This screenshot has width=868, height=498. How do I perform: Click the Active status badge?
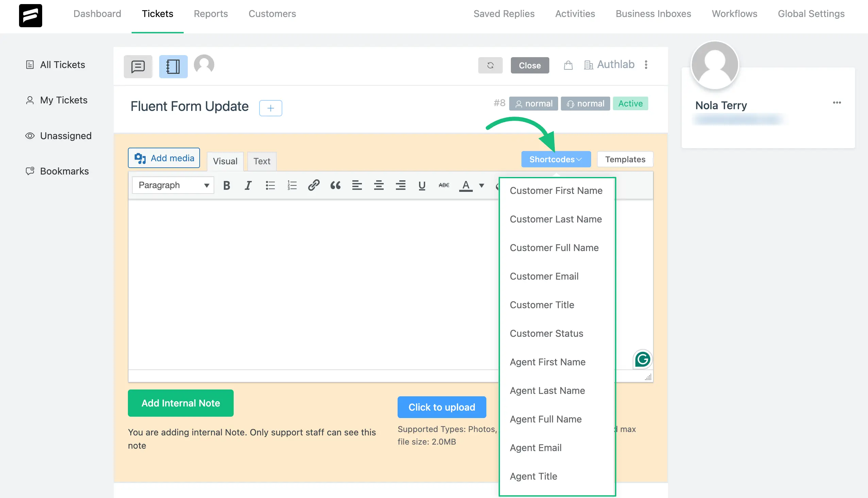[630, 103]
